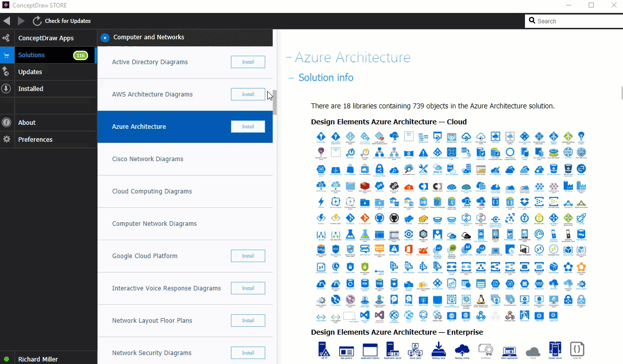Select the Network Security Diagrams row title
Image resolution: width=623 pixels, height=364 pixels.
152,353
